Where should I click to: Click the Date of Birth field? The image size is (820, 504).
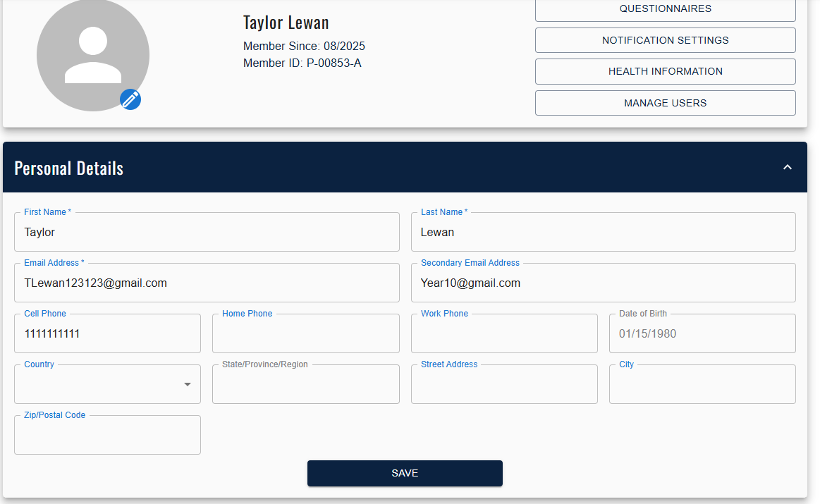[x=702, y=334]
